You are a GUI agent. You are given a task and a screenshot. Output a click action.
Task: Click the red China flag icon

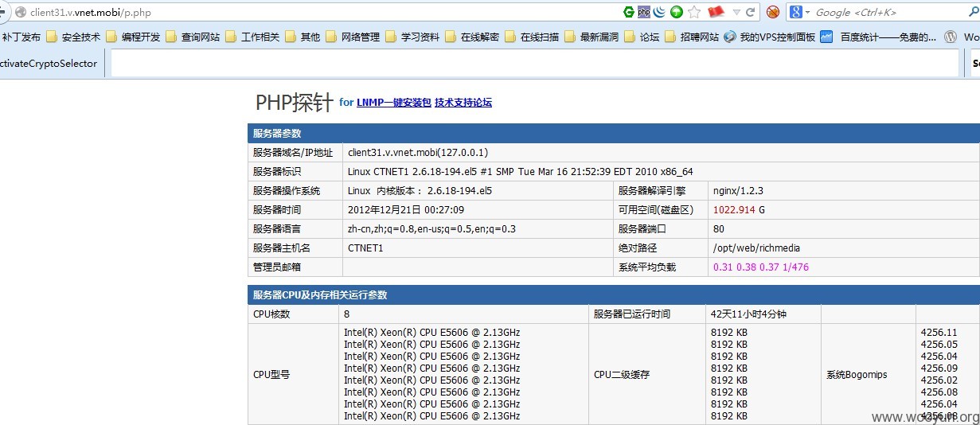click(716, 12)
